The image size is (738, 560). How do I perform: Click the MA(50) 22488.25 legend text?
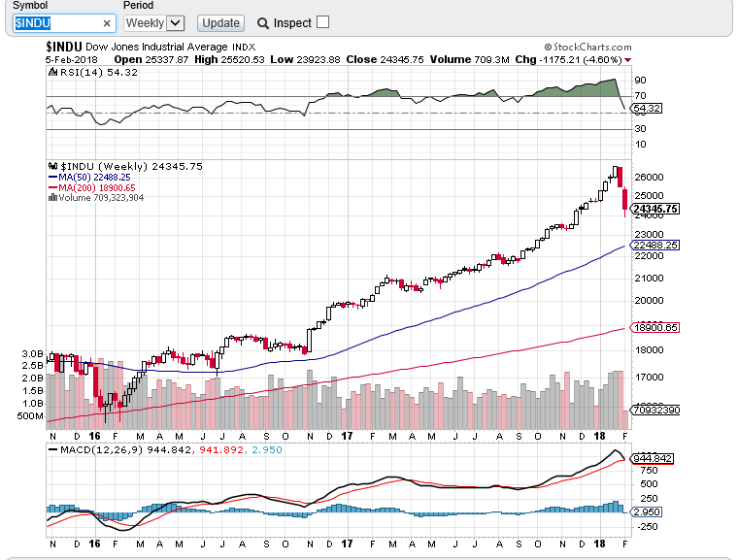(x=94, y=177)
